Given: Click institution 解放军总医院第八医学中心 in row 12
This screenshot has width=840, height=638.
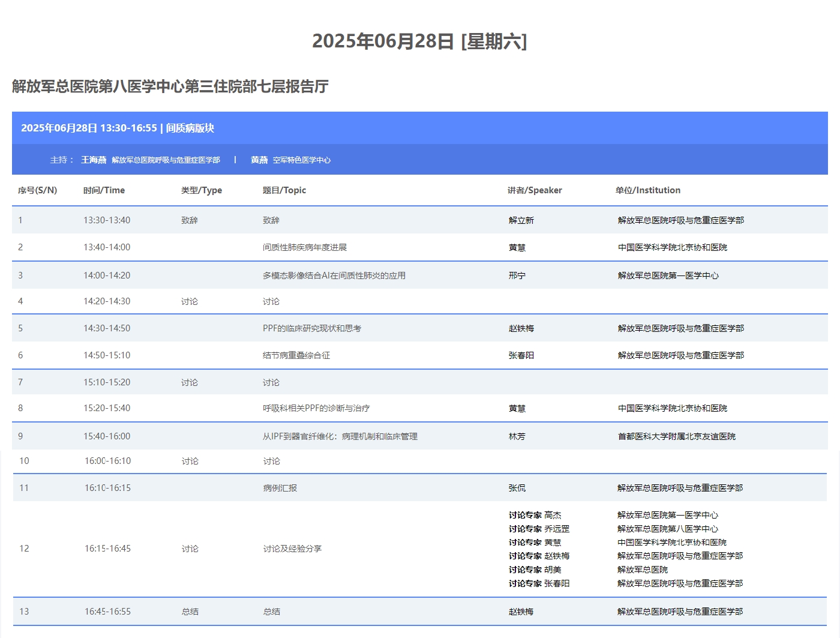Looking at the screenshot, I should pyautogui.click(x=668, y=529).
